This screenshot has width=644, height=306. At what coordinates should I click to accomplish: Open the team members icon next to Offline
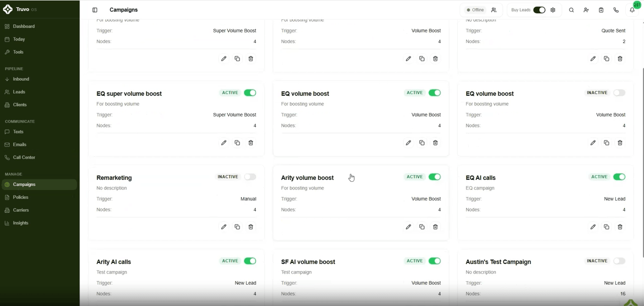(494, 10)
